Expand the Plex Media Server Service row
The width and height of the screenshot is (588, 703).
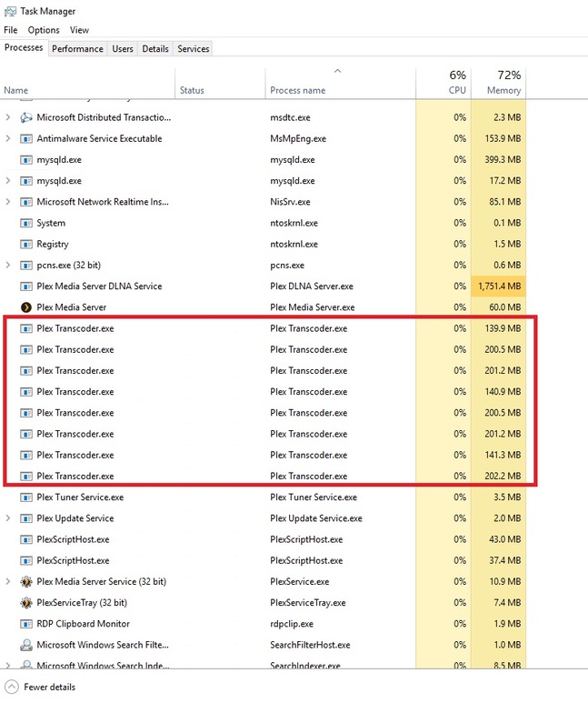[7, 581]
